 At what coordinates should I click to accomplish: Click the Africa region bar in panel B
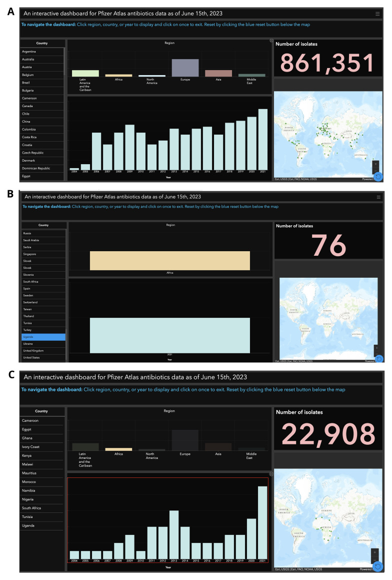170,261
